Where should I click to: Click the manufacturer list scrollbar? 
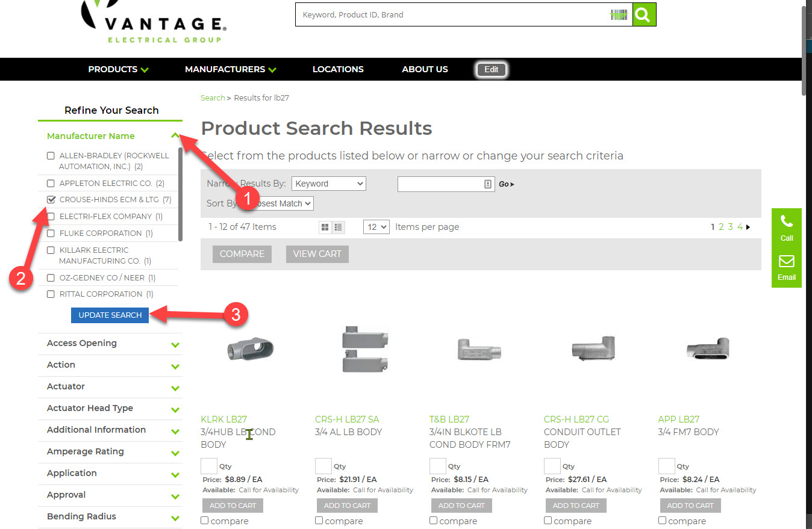180,194
